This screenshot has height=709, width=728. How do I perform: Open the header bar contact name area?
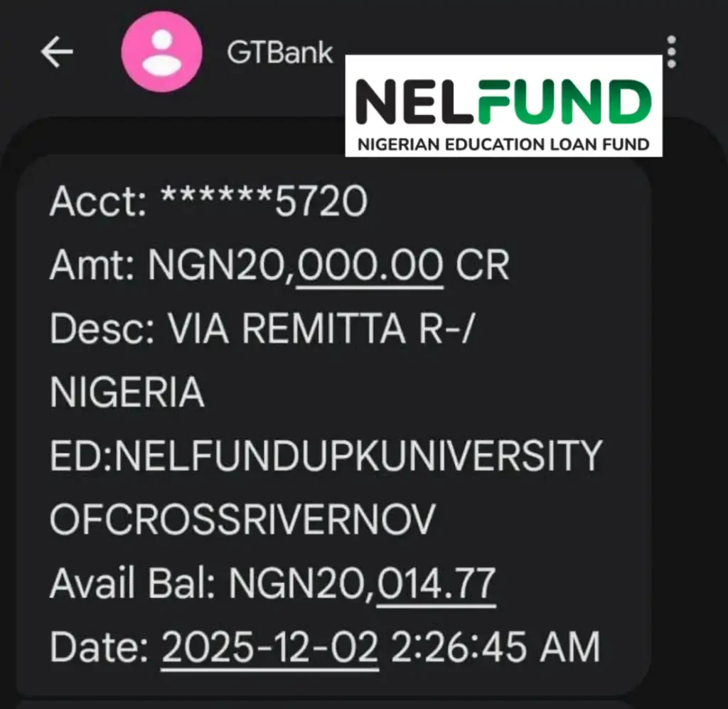click(x=279, y=50)
